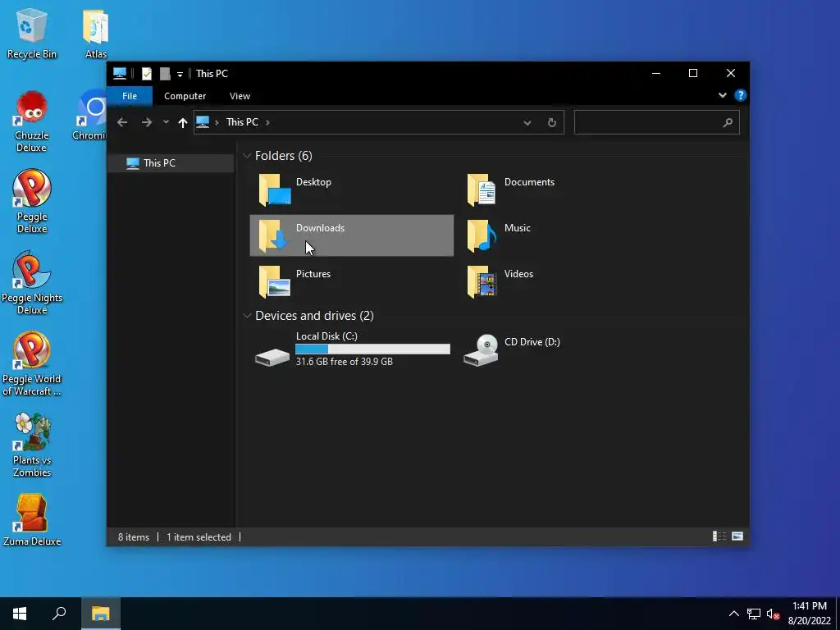Select the Chromium desktop shortcut
The image size is (840, 630).
tap(89, 115)
